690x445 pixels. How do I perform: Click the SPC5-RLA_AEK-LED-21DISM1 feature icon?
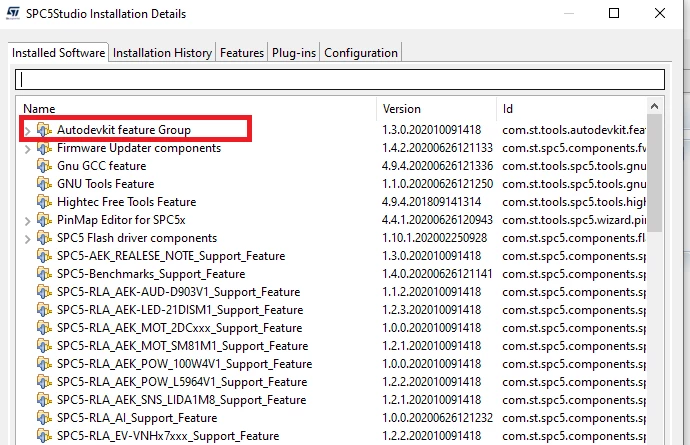click(44, 310)
